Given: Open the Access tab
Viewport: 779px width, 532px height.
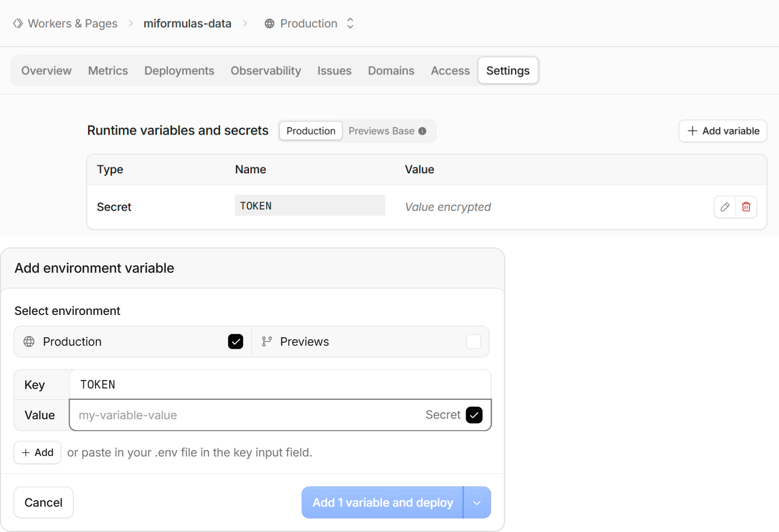Looking at the screenshot, I should [450, 71].
